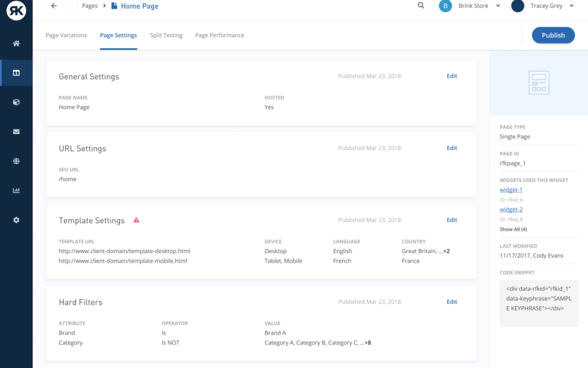588x368 pixels.
Task: Open the widget-1 link
Action: 511,190
